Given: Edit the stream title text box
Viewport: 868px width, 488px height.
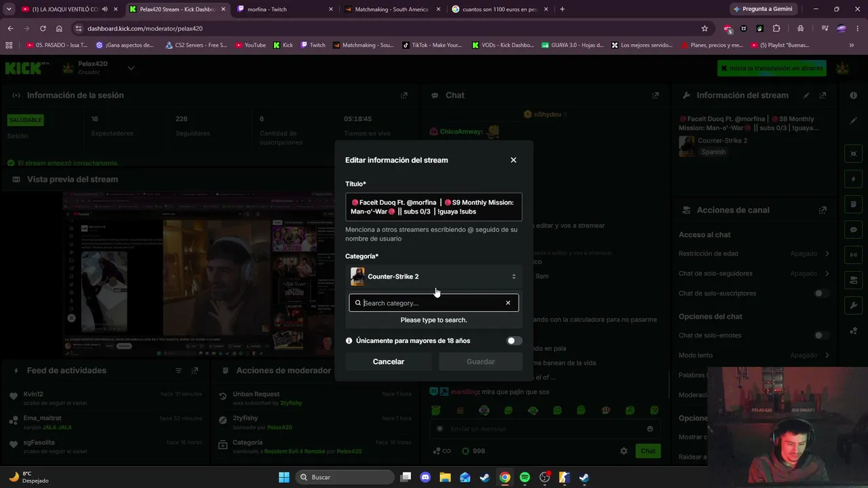Looking at the screenshot, I should [434, 207].
